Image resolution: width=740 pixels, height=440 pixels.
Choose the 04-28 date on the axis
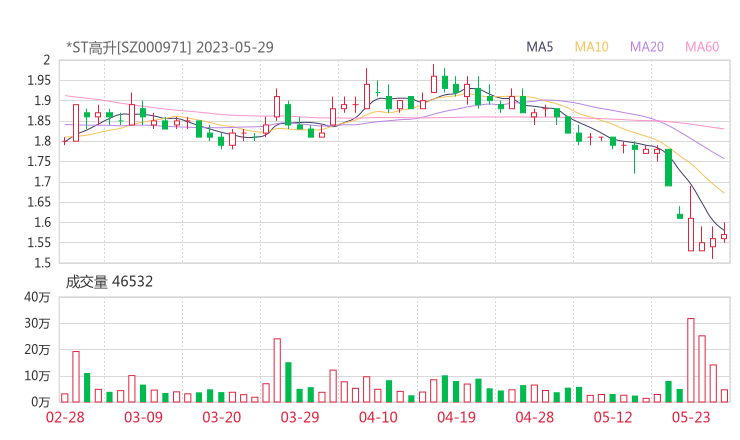[533, 417]
